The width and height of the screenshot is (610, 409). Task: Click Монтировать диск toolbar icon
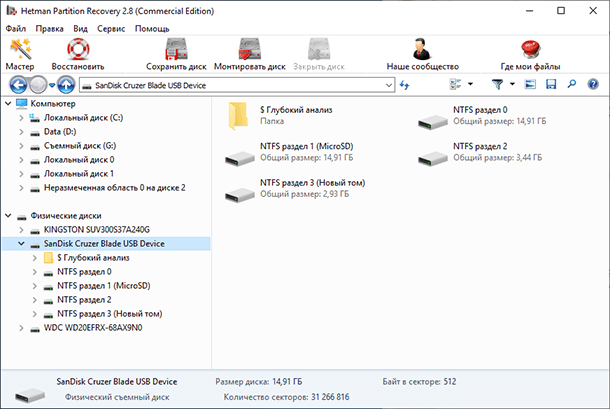coord(249,49)
